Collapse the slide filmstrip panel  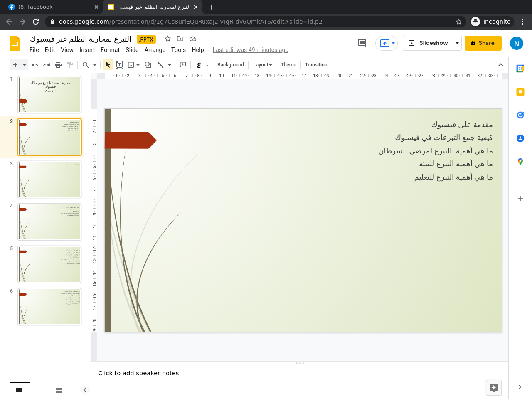(85, 390)
